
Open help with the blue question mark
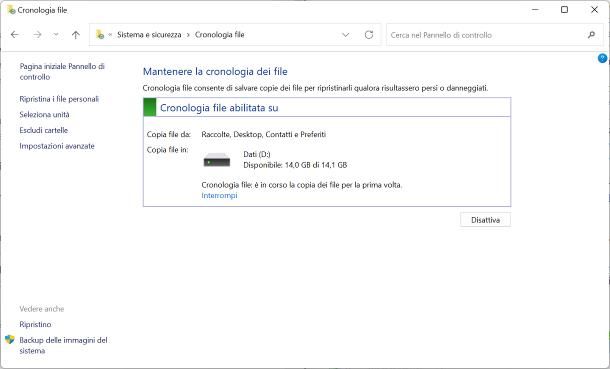coord(602,58)
